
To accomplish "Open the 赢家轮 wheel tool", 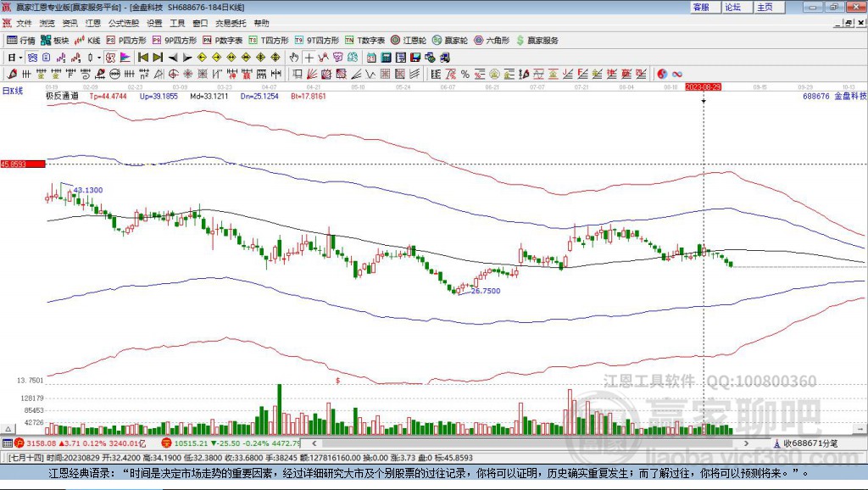I will (450, 41).
